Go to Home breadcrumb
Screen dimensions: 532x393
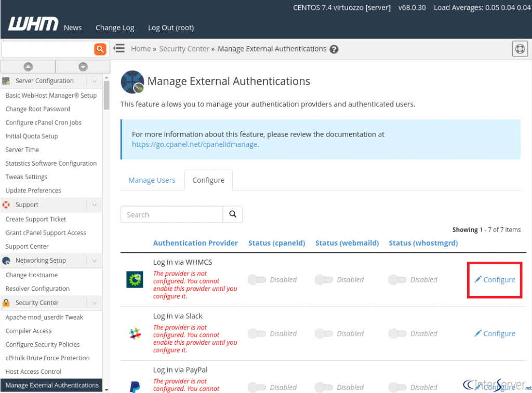click(x=141, y=49)
